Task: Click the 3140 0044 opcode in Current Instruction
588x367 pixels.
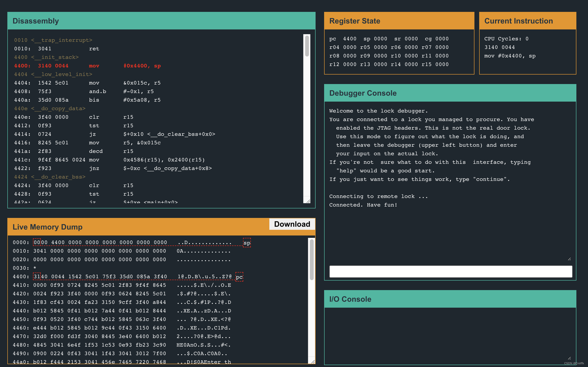Action: (500, 47)
